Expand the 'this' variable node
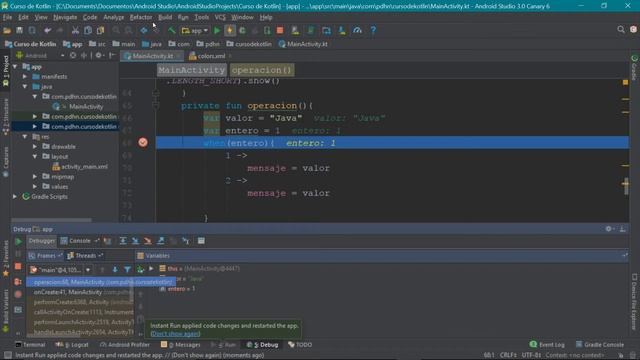The width and height of the screenshot is (640, 360). pos(151,269)
